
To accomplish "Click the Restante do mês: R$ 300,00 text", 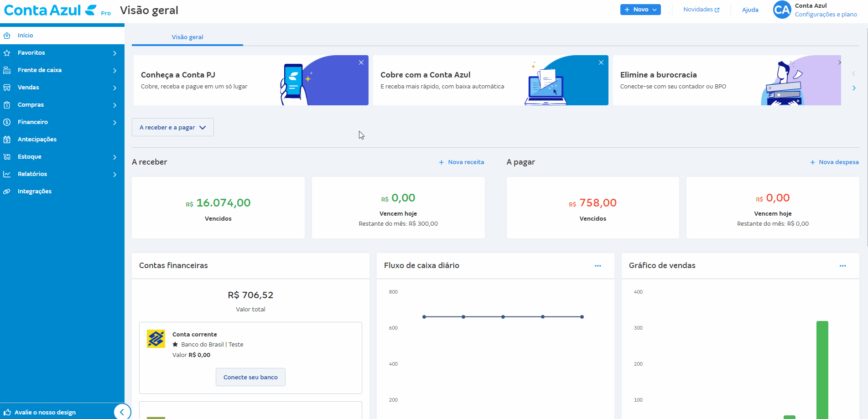I will [398, 224].
